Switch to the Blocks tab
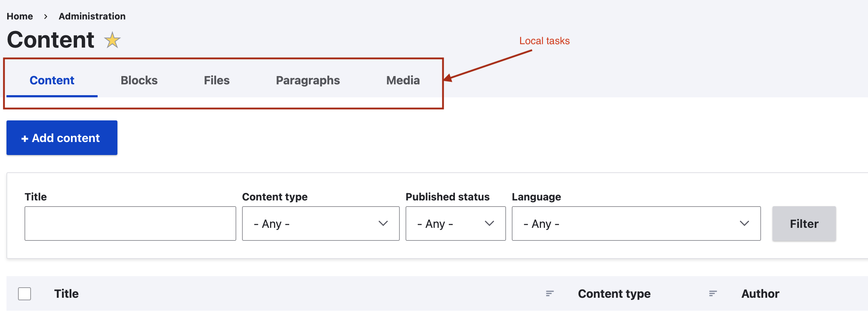This screenshot has height=323, width=868. click(139, 80)
